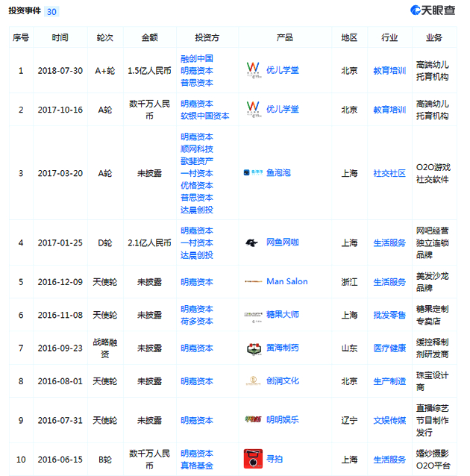Image resolution: width=470 pixels, height=476 pixels.
Task: Click 生活服务 industry link in 寻拍 row
Action: (x=389, y=460)
